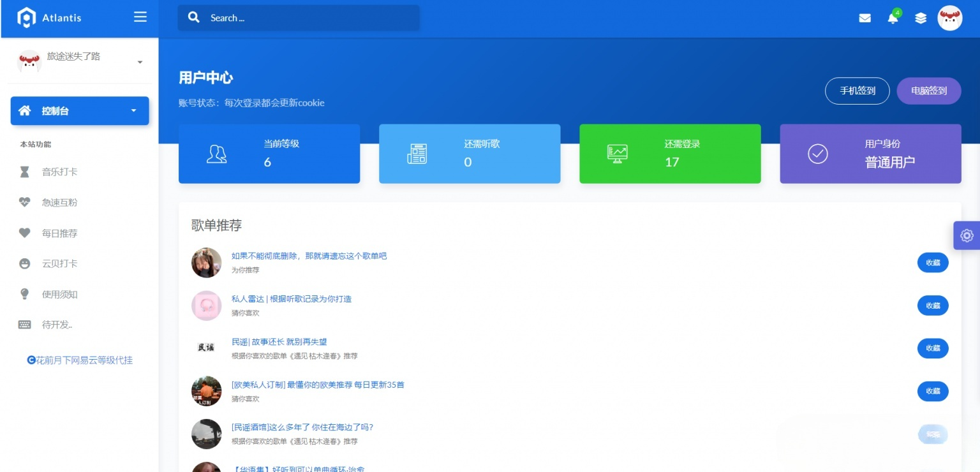Collapse the 控制台 menu chevron
980x472 pixels.
pos(133,110)
